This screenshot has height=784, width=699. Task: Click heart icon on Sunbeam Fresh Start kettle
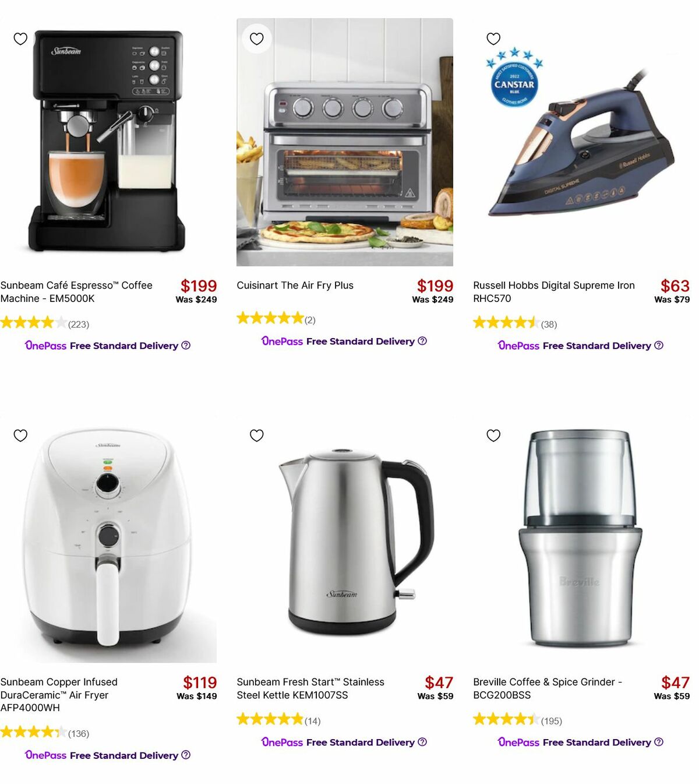pos(257,435)
